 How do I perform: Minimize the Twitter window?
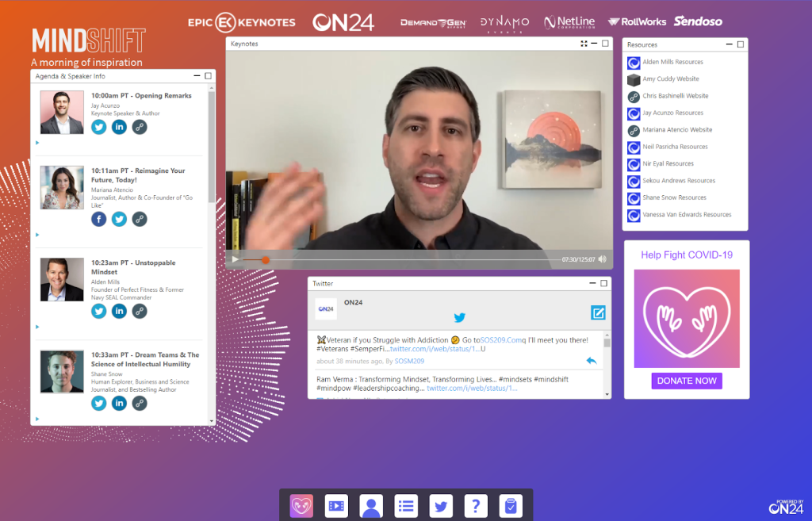click(592, 283)
